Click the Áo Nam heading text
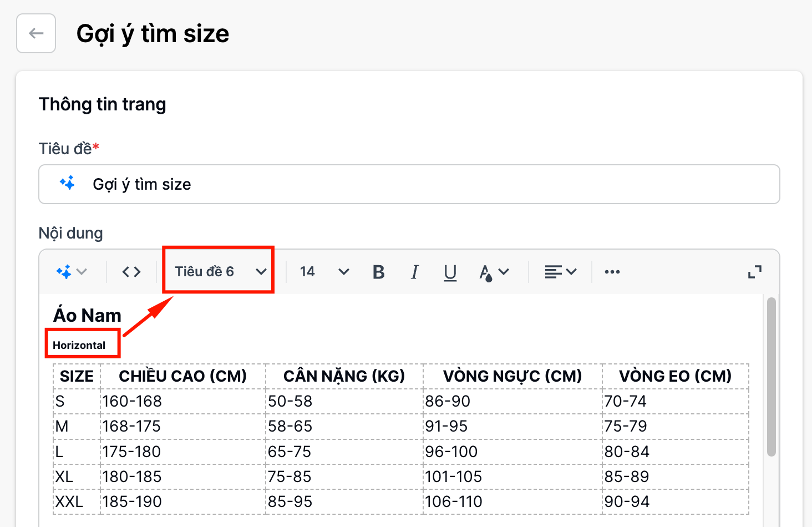 (88, 315)
